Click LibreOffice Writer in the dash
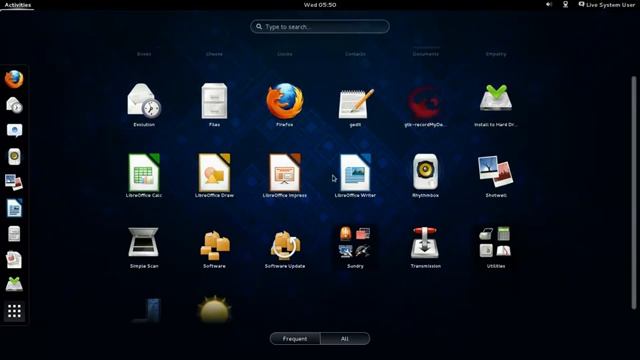640x360 pixels. [x=14, y=208]
